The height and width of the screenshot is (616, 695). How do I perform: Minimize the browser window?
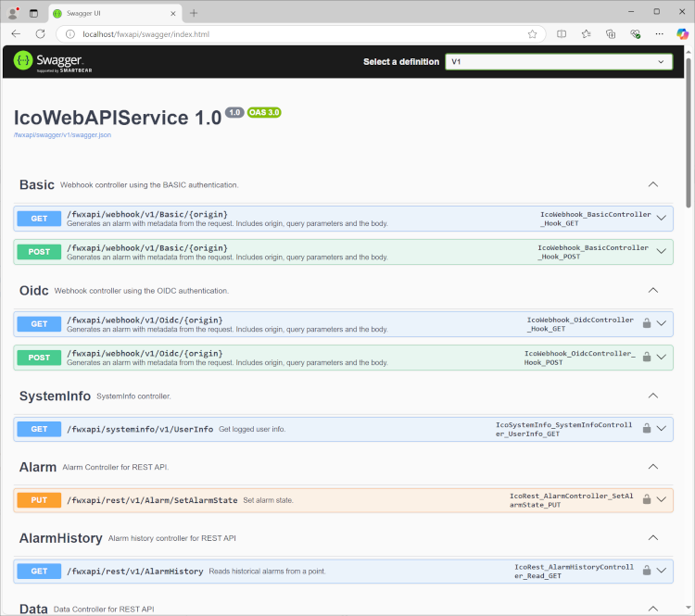click(x=631, y=12)
